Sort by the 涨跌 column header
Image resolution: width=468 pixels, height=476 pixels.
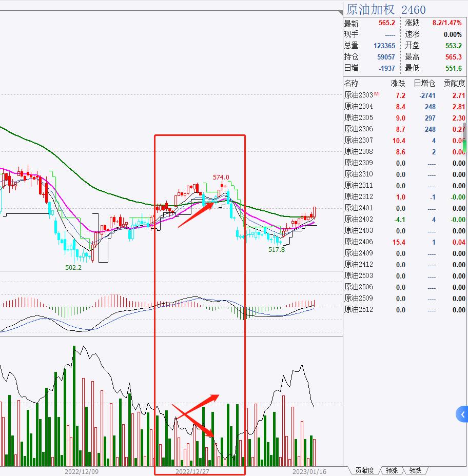click(398, 83)
